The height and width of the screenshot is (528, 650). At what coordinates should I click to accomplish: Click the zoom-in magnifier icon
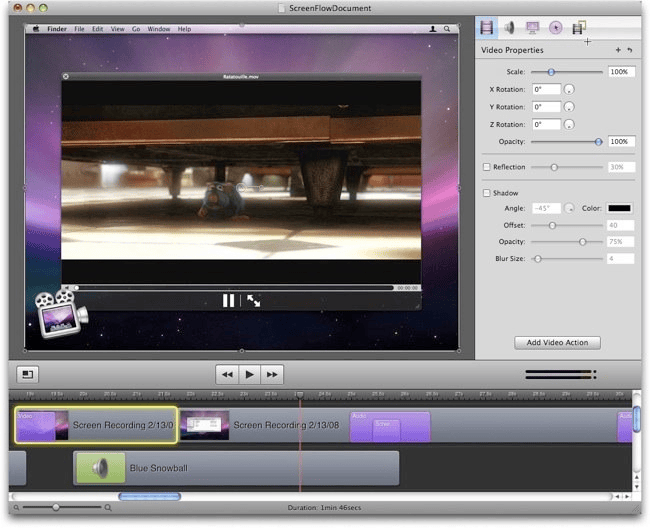pos(108,508)
